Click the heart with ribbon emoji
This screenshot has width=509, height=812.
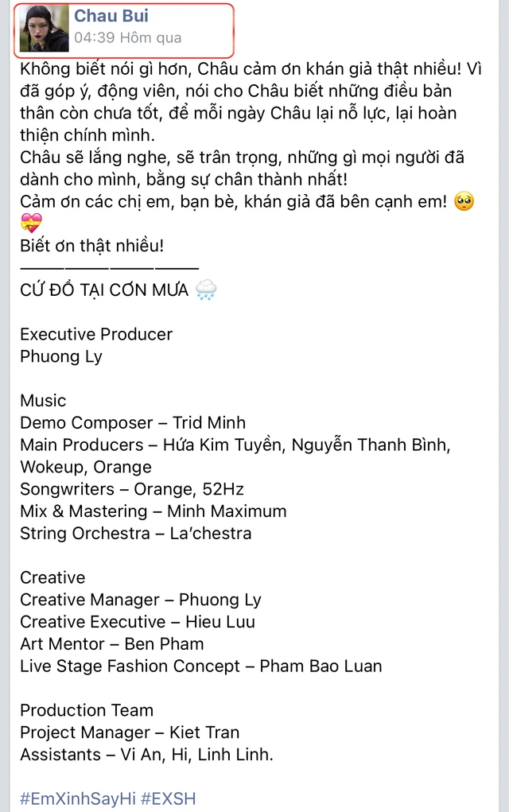coord(31,223)
